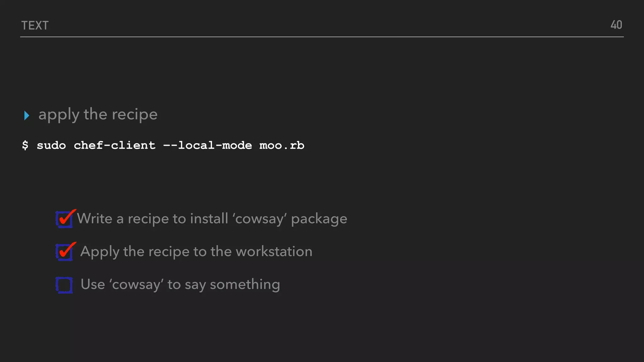Click 'Use' in the third checklist item

tap(93, 284)
